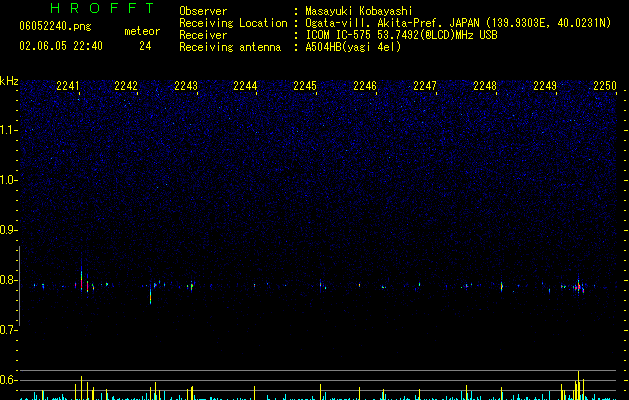
Task: Click the ICOM IC-575 receiver text
Action: coord(401,35)
